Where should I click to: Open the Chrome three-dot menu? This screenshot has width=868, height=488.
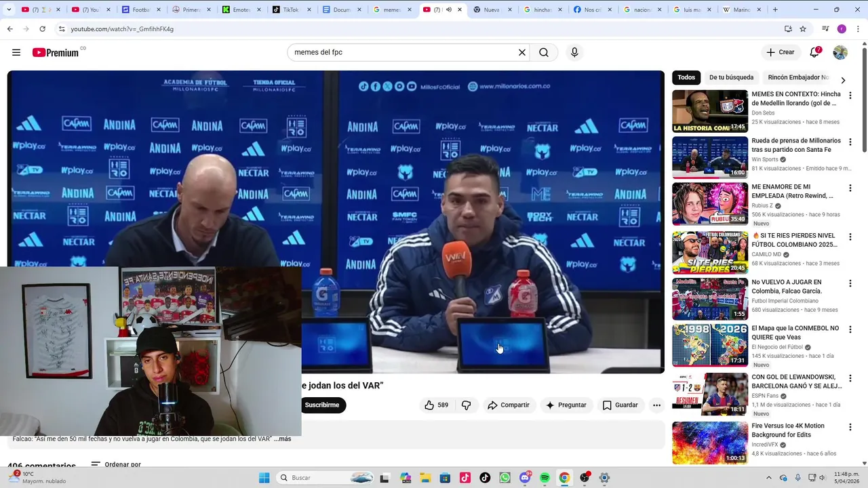(858, 29)
